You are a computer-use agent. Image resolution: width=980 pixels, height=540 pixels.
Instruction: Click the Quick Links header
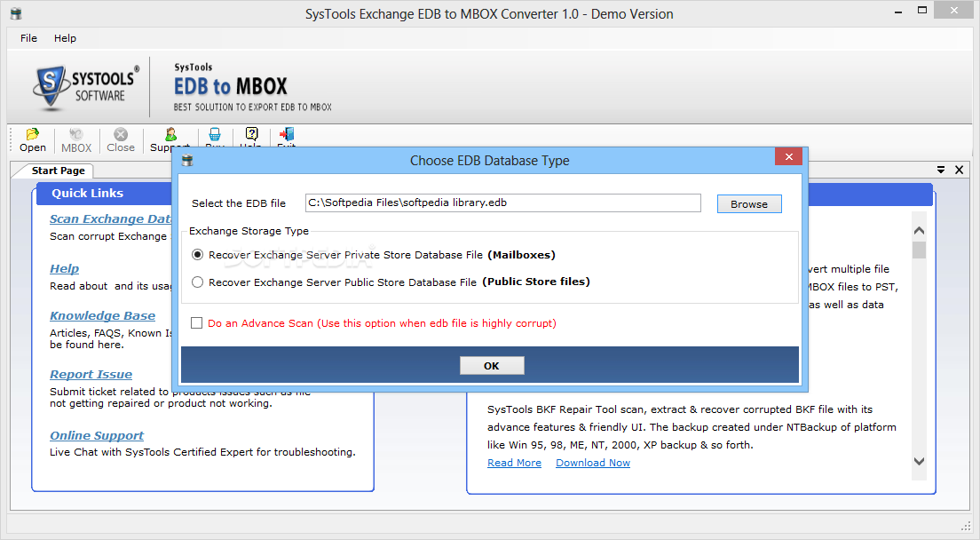click(x=88, y=193)
